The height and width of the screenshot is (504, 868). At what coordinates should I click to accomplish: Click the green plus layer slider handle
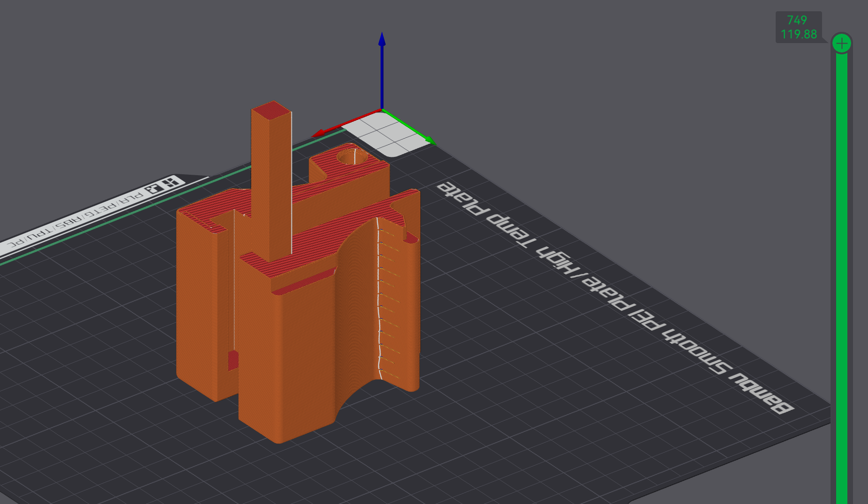pos(842,44)
